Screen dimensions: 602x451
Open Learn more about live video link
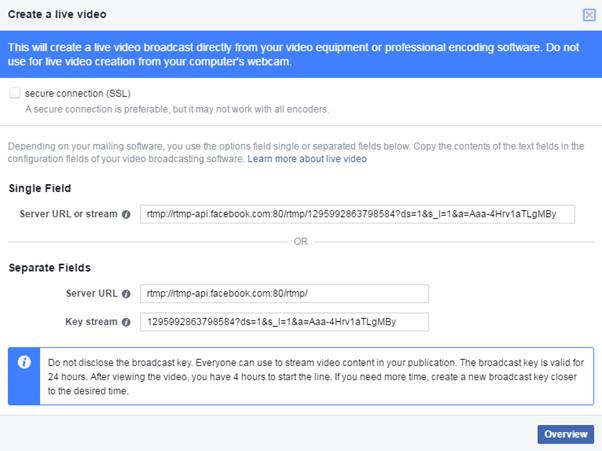point(307,159)
